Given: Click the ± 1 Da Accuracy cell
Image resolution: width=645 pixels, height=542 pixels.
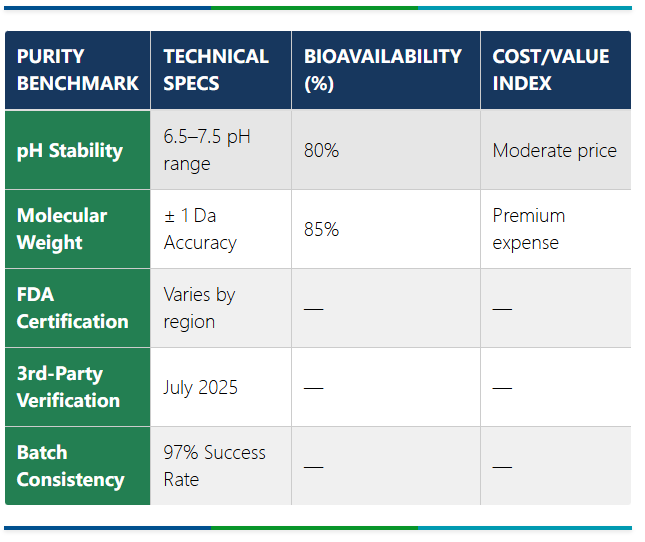Looking at the screenshot, I should pyautogui.click(x=200, y=229).
